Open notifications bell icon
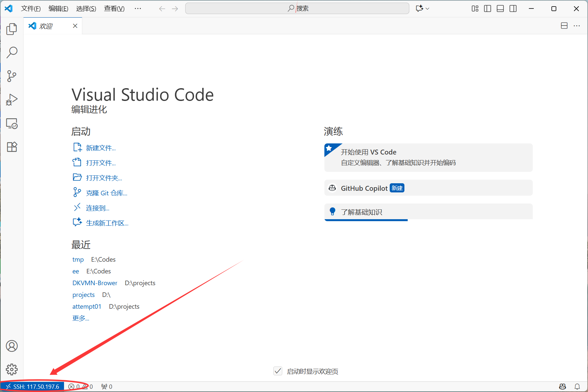 [x=577, y=387]
